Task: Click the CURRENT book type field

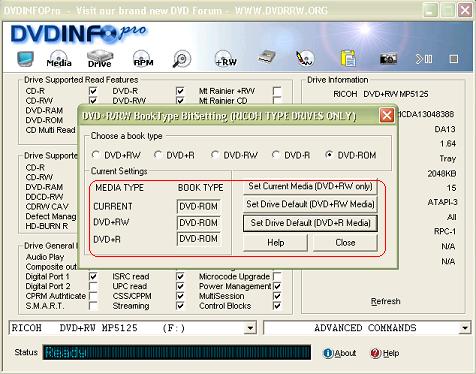Action: point(199,207)
